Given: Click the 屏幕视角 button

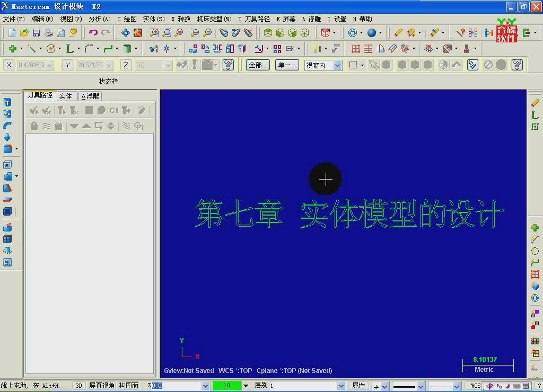Looking at the screenshot, I should pyautogui.click(x=101, y=386).
